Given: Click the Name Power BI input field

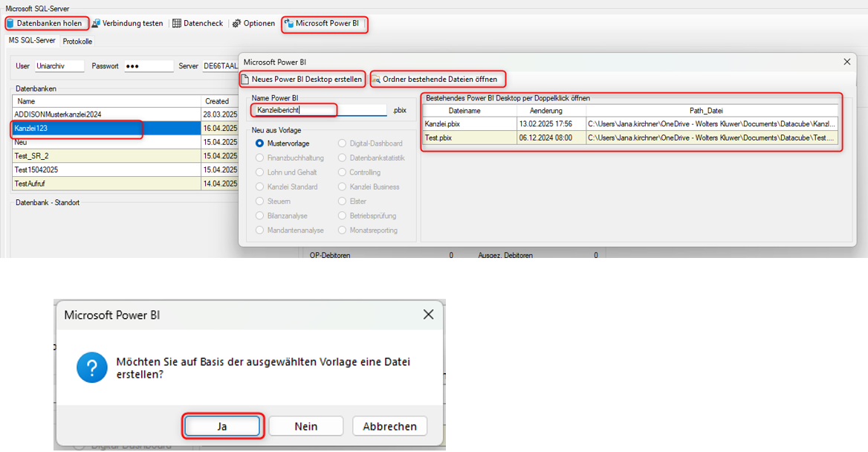Looking at the screenshot, I should [x=319, y=110].
